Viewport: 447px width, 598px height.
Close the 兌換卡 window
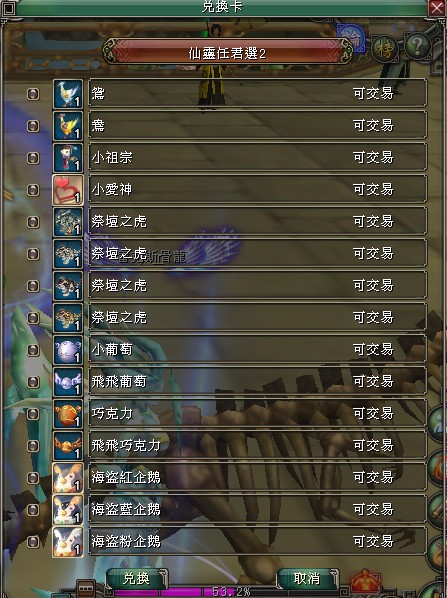(436, 8)
